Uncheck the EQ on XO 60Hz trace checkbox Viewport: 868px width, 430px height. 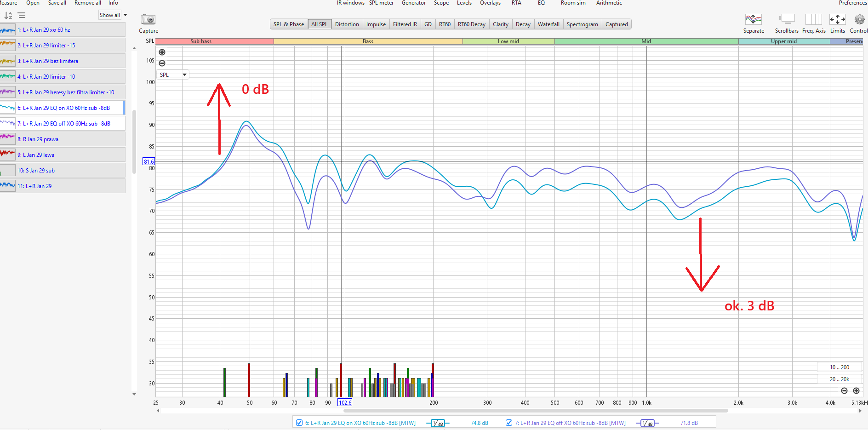click(299, 423)
